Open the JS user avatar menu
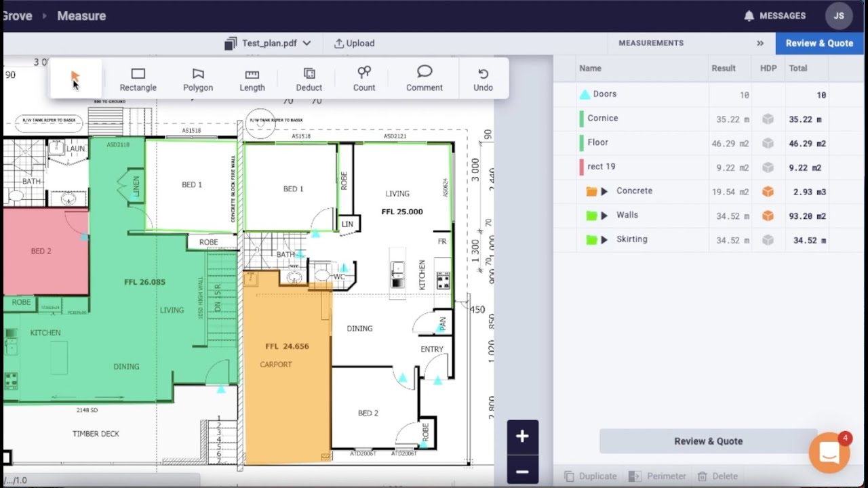Viewport: 868px width, 488px height. coord(839,16)
